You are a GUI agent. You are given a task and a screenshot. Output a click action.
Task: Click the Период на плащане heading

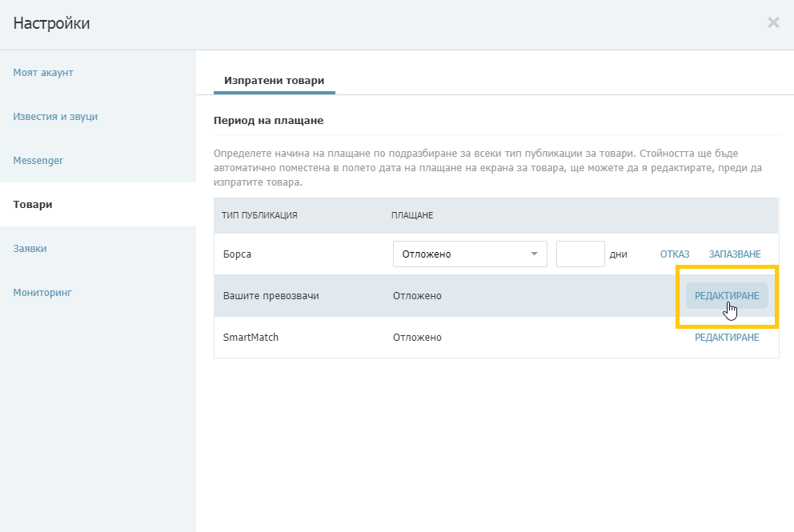coord(268,121)
